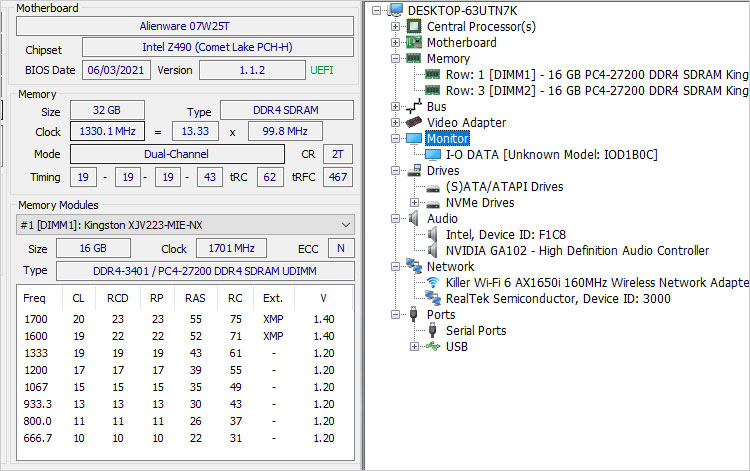Click the RealTek Semiconductor network icon
The image size is (750, 471).
coord(432,298)
